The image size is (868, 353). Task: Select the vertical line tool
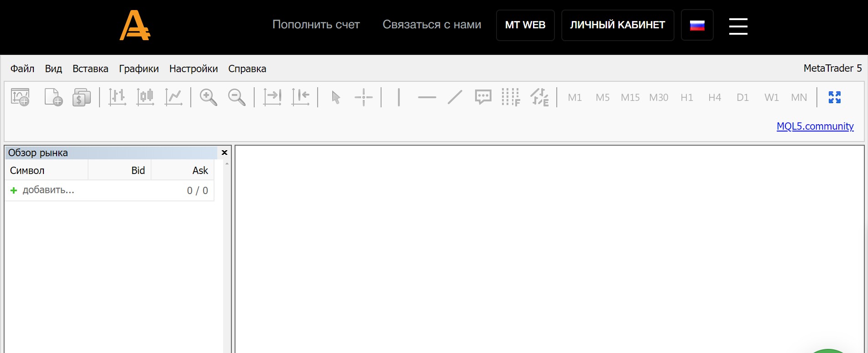click(399, 97)
